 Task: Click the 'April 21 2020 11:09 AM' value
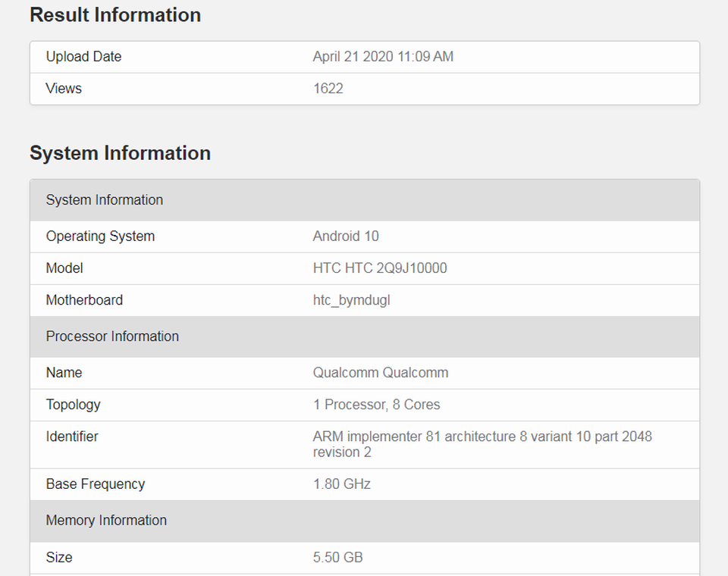click(383, 57)
